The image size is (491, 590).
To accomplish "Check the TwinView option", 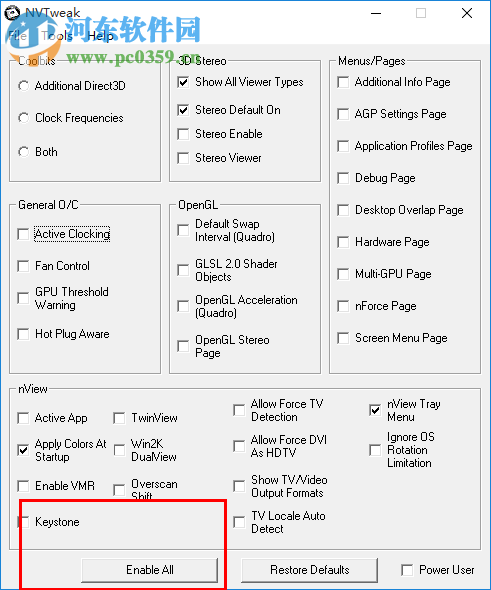I will pos(119,418).
